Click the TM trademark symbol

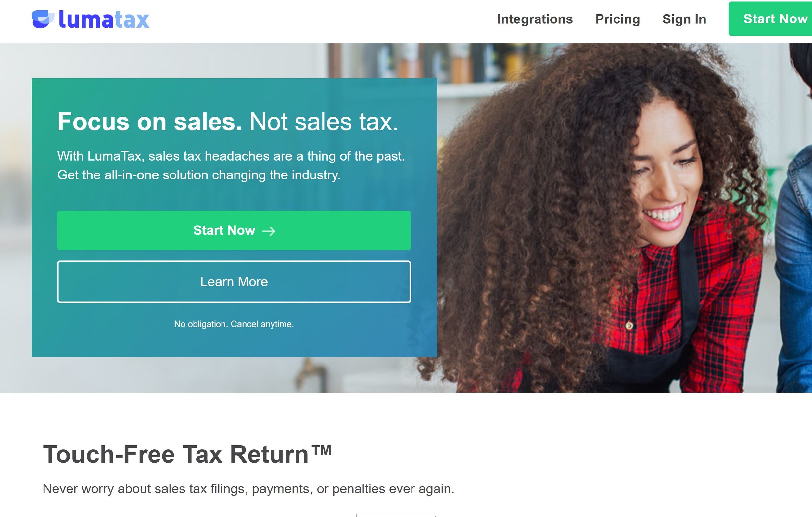click(321, 450)
